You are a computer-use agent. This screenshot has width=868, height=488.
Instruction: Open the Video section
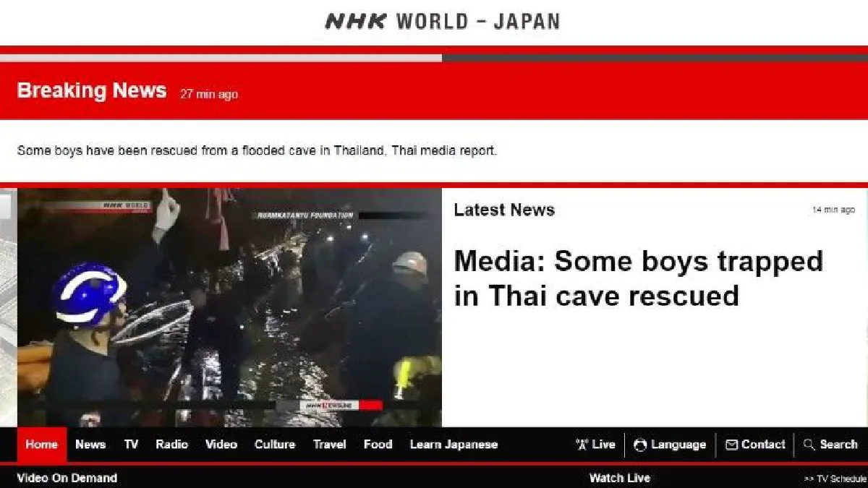click(x=221, y=445)
